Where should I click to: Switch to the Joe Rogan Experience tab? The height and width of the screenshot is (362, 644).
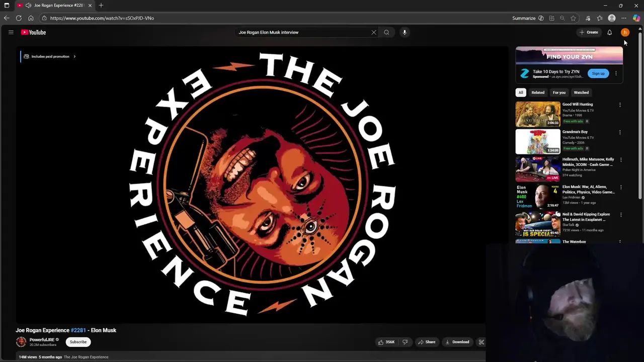click(55, 6)
